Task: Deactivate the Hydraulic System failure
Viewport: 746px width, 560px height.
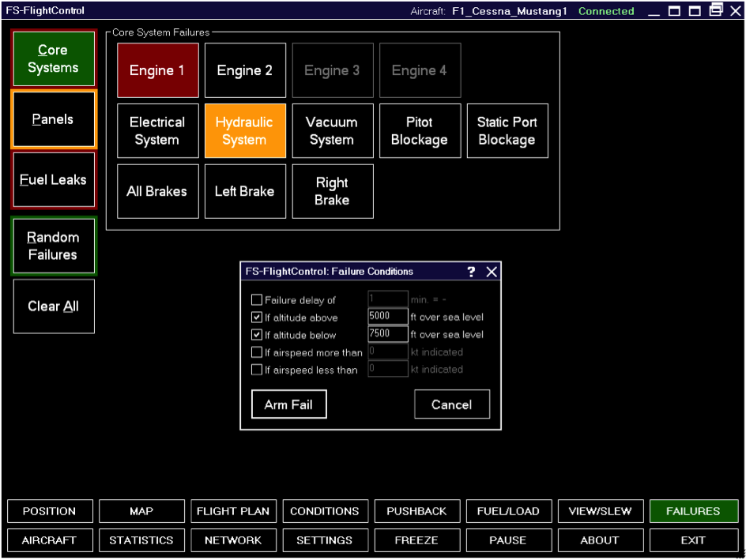Action: (x=245, y=130)
